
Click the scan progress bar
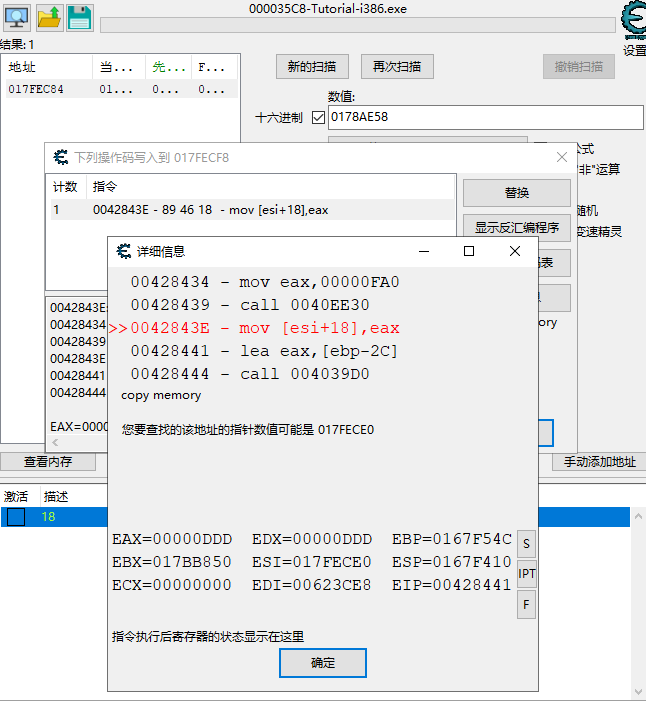click(x=358, y=25)
